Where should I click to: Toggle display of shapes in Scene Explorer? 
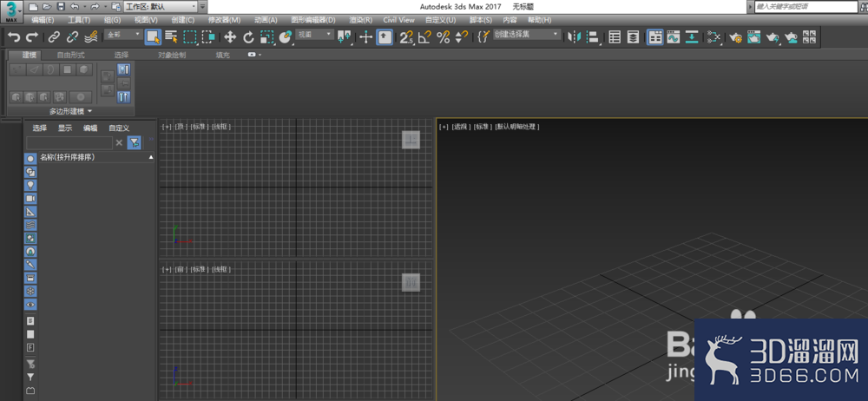click(x=30, y=172)
